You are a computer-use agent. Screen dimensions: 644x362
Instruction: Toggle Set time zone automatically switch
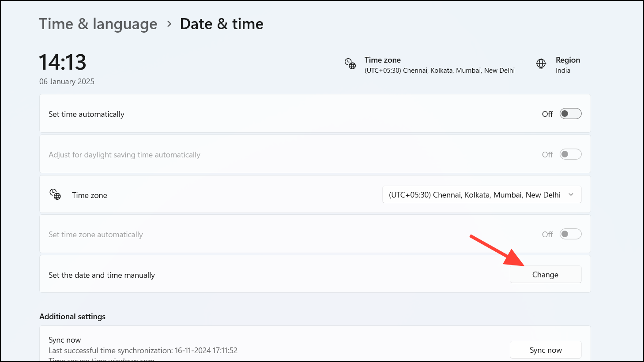tap(570, 234)
